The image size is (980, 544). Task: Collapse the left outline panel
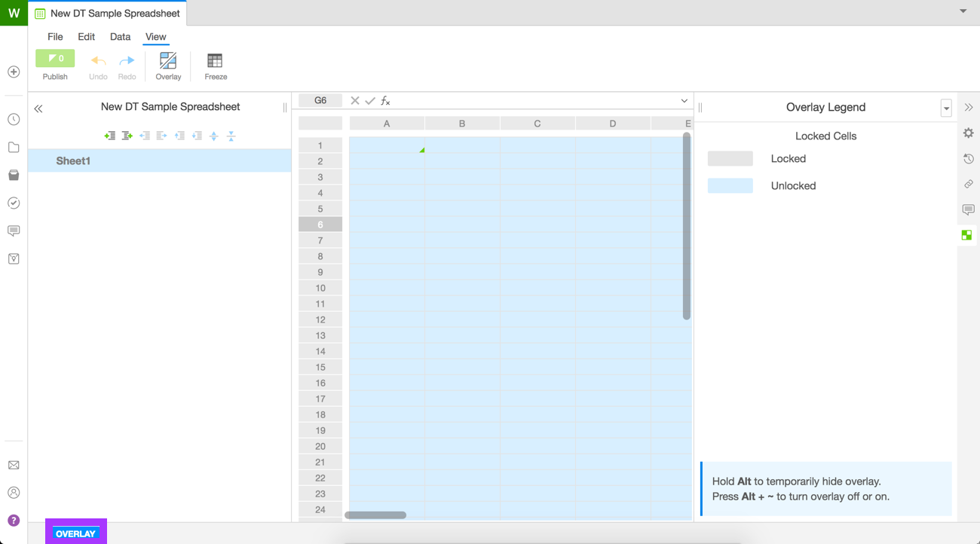[38, 108]
